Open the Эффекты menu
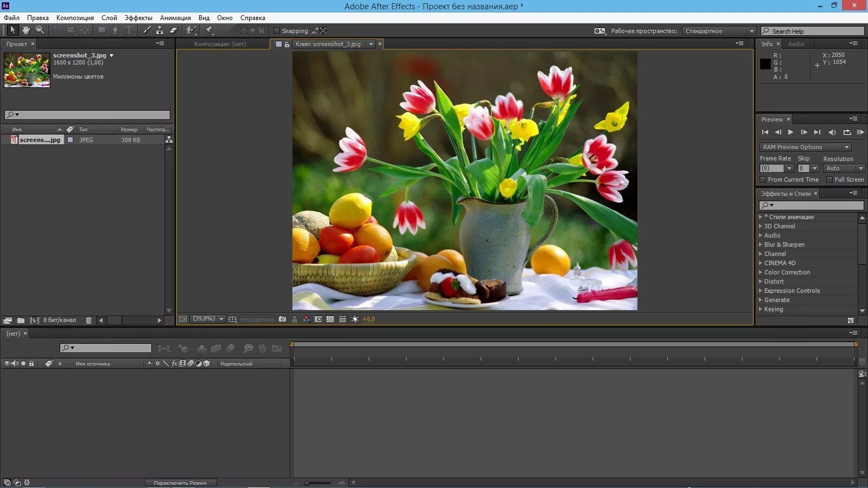This screenshot has width=868, height=488. (x=138, y=18)
